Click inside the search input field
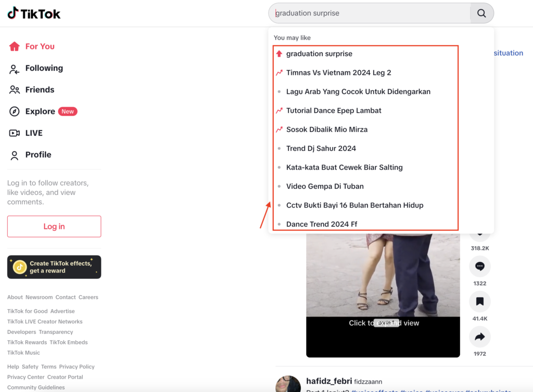Screen dimensions: 533x392 point(364,13)
